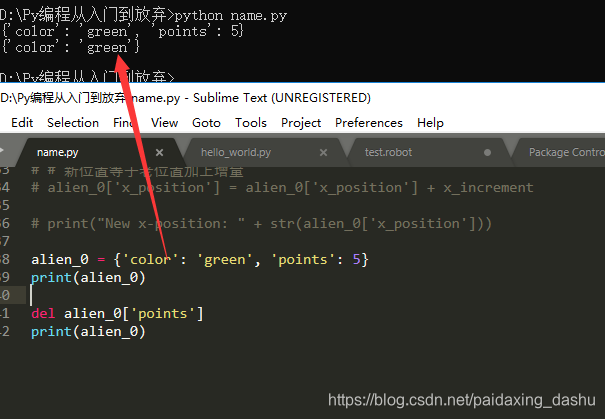The image size is (605, 419).
Task: Click the number 5 in the dictionary
Action: point(356,259)
